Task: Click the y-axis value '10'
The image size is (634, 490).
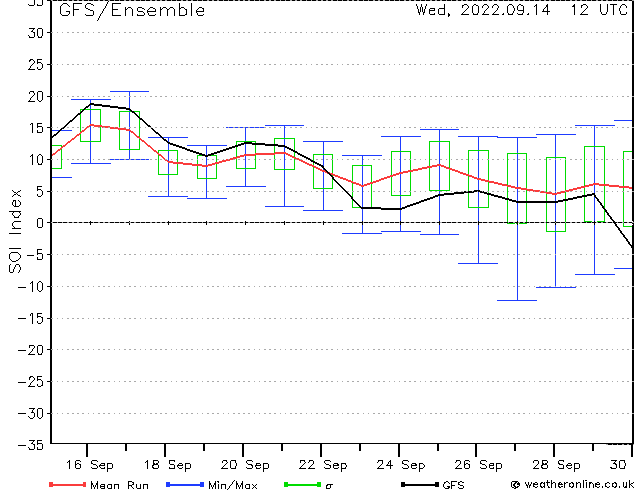Action: [36, 160]
